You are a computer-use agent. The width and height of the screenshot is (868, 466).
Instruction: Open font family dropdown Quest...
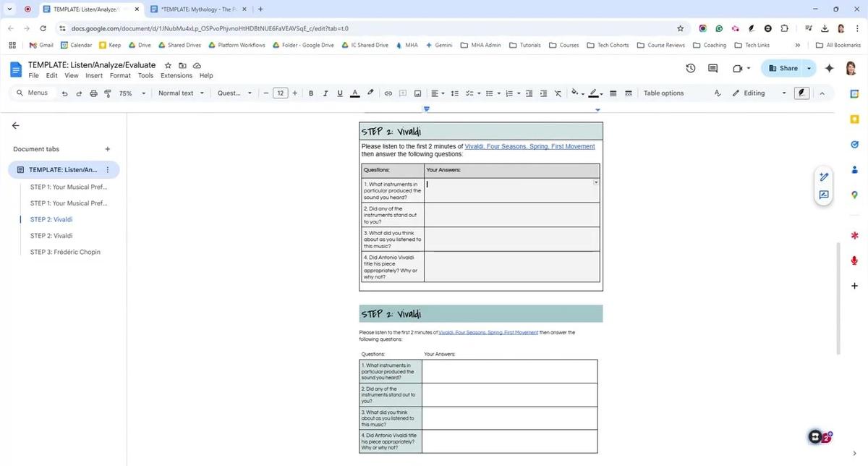234,93
